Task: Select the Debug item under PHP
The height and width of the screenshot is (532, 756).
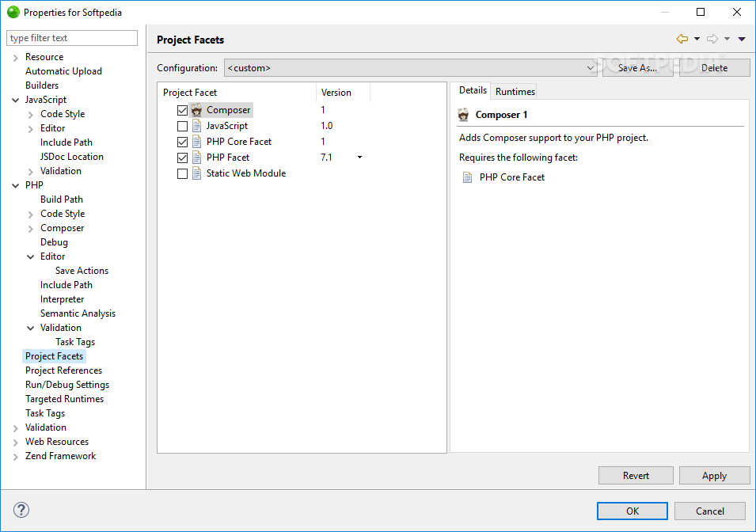Action: point(54,242)
